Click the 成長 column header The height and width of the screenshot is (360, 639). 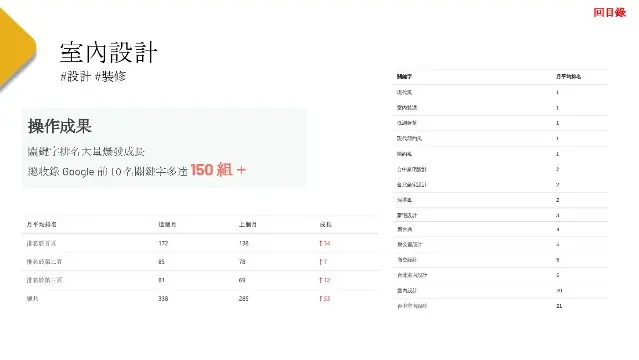(x=326, y=224)
